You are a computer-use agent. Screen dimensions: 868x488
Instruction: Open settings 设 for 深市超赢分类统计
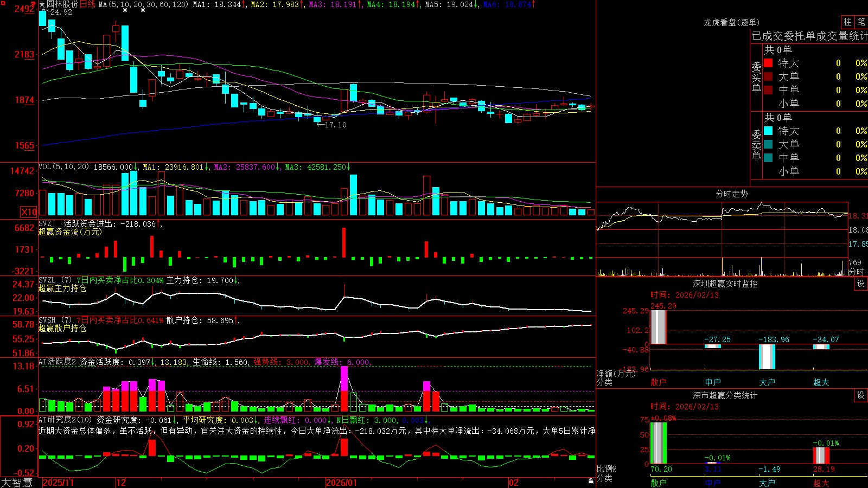[861, 395]
